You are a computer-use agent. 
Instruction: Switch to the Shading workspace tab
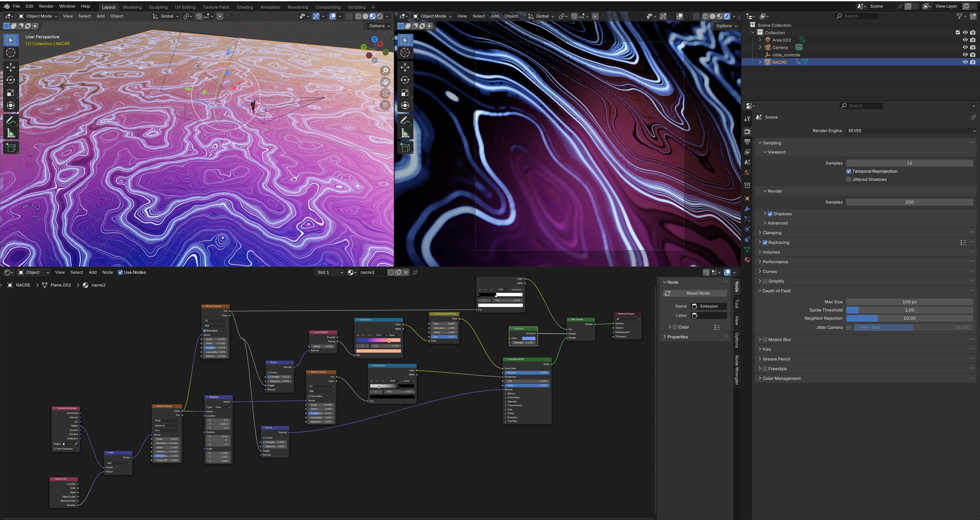[244, 7]
